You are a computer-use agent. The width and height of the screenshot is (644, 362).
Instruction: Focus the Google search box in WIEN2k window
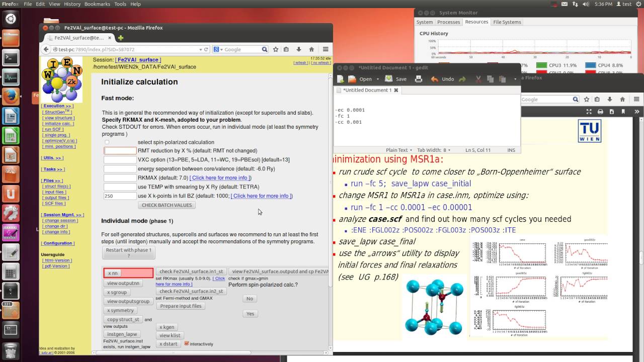[x=242, y=49]
